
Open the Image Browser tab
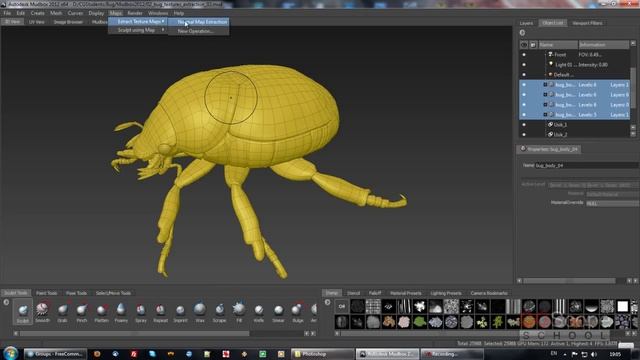(68, 22)
